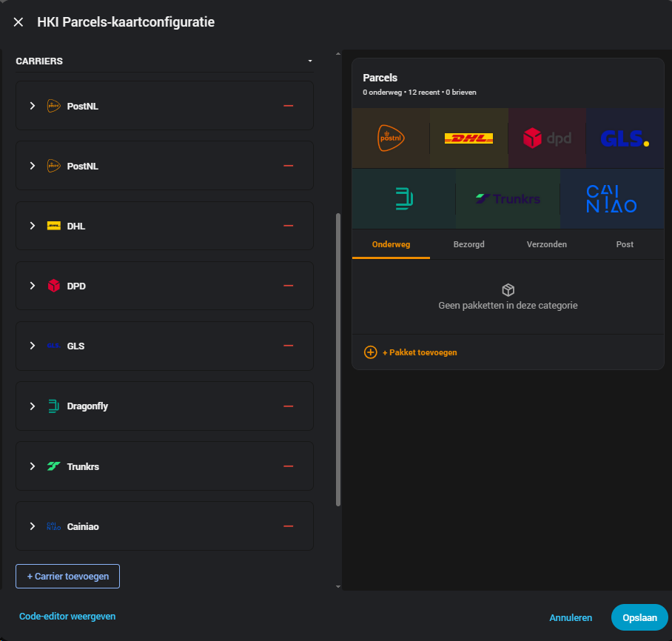Remove the first PostNL carrier via minus icon
Screen dimensions: 672x641
289,106
